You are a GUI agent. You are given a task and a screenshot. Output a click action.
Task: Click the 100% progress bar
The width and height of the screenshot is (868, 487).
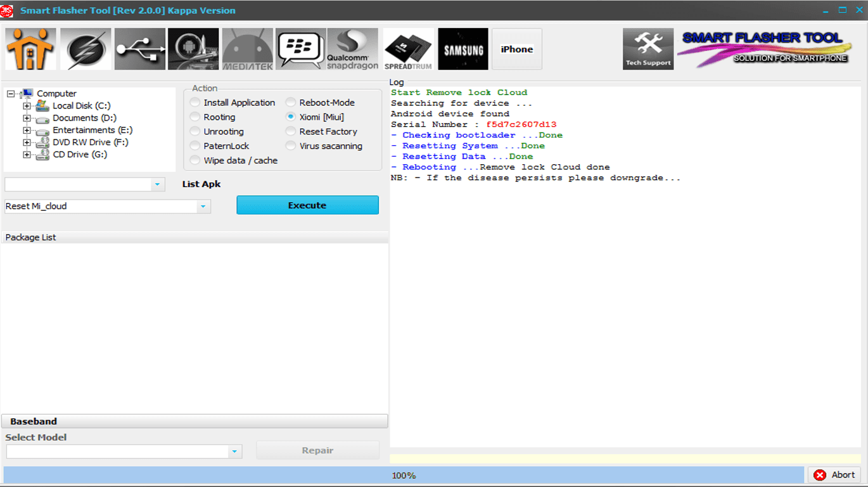pos(404,475)
